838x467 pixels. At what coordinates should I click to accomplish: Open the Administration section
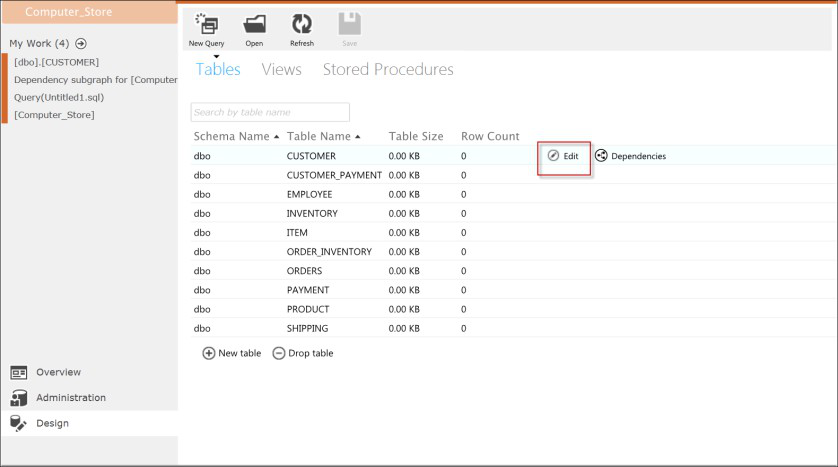[x=70, y=398]
